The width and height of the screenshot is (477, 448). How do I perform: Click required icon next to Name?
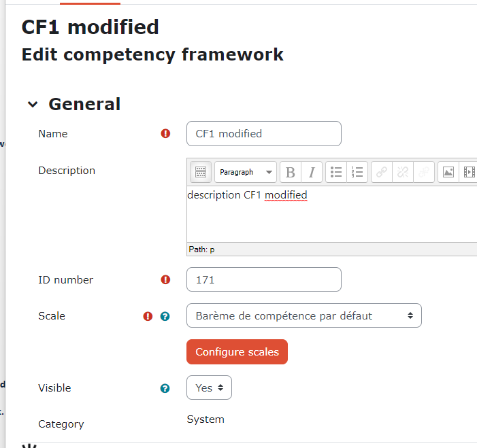tap(165, 133)
